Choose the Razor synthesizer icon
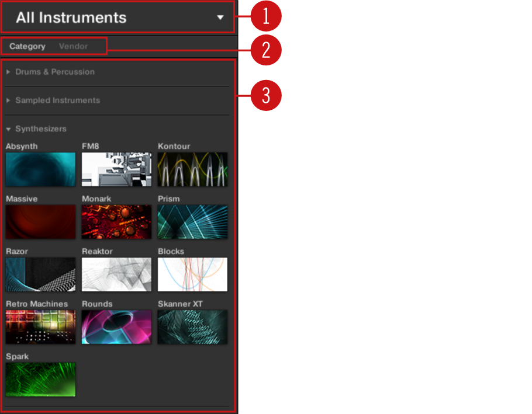Screen dimensions: 532x414 [40, 274]
